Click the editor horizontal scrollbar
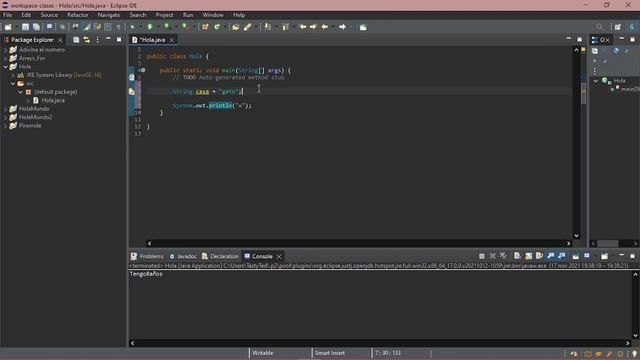 pos(359,243)
